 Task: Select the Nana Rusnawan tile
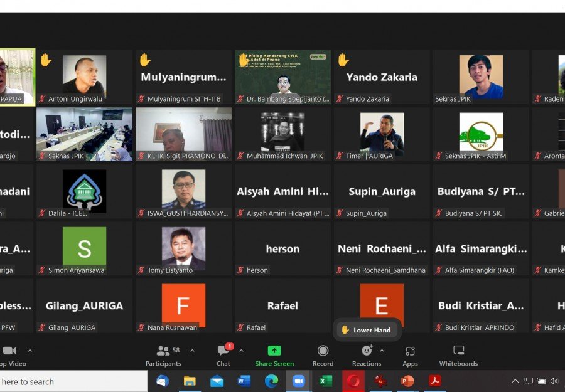pyautogui.click(x=183, y=306)
